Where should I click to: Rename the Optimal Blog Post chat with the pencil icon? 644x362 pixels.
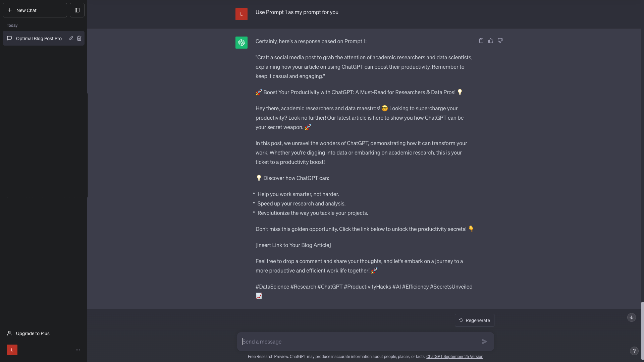pos(71,38)
